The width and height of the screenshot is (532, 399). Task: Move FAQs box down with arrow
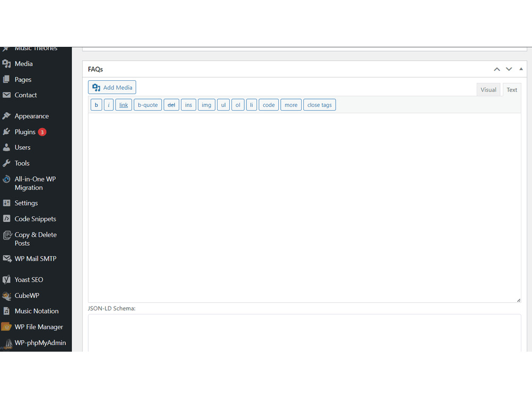509,69
